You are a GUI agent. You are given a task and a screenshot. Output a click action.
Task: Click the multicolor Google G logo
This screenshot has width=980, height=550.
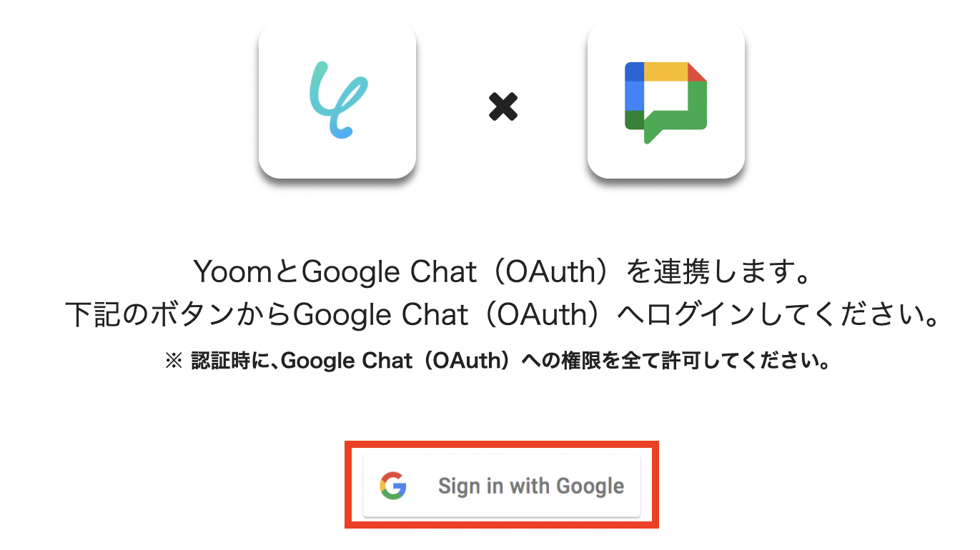pyautogui.click(x=393, y=486)
